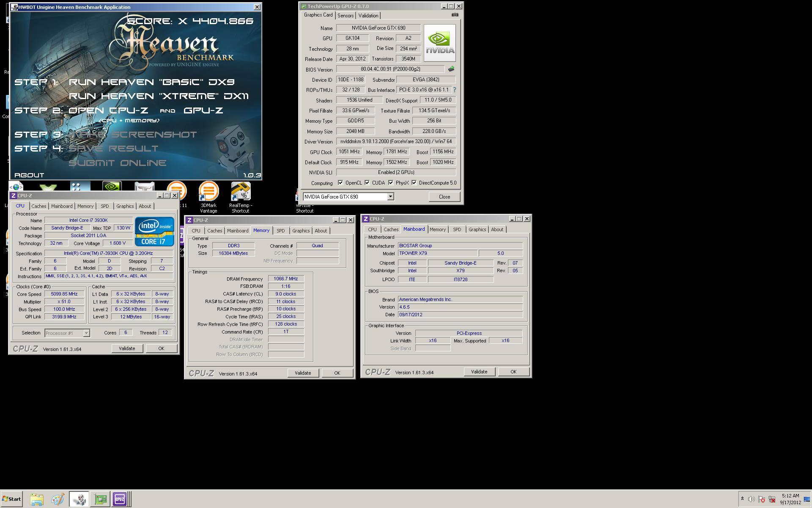812x508 pixels.
Task: Click the BIOS date 09/17/2012 field
Action: pyautogui.click(x=460, y=315)
